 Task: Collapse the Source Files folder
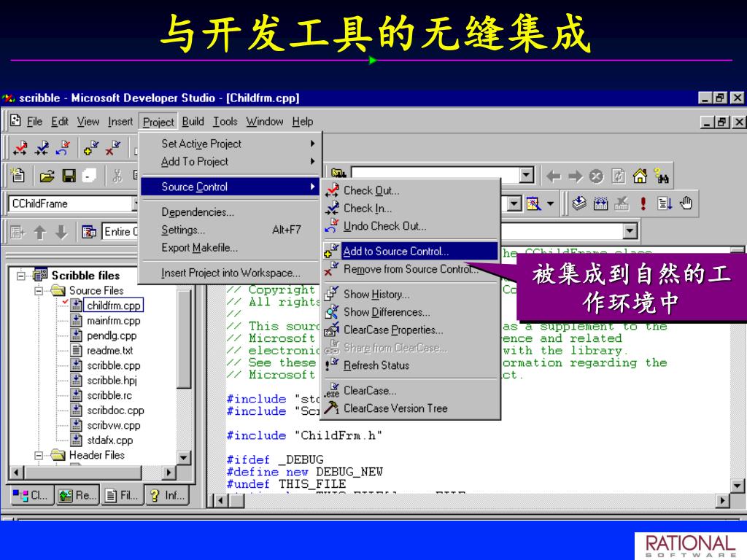click(39, 290)
